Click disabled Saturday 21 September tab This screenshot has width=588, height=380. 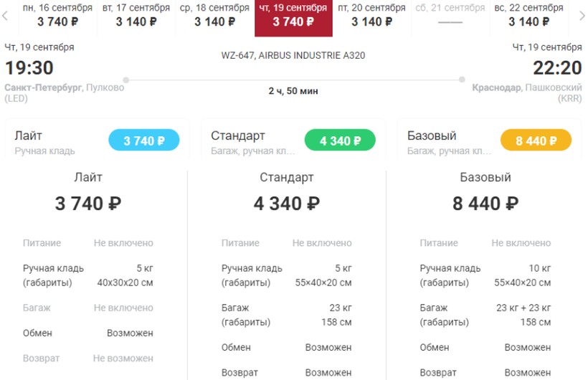point(450,16)
